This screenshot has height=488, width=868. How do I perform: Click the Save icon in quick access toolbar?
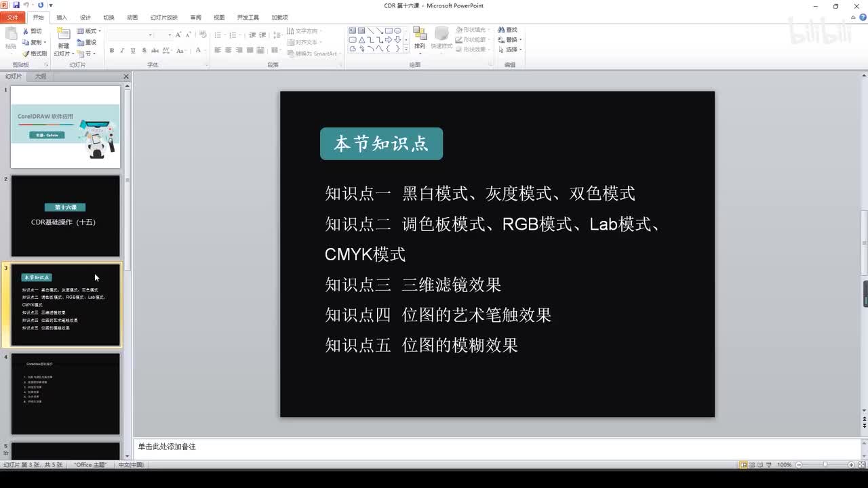[x=16, y=5]
